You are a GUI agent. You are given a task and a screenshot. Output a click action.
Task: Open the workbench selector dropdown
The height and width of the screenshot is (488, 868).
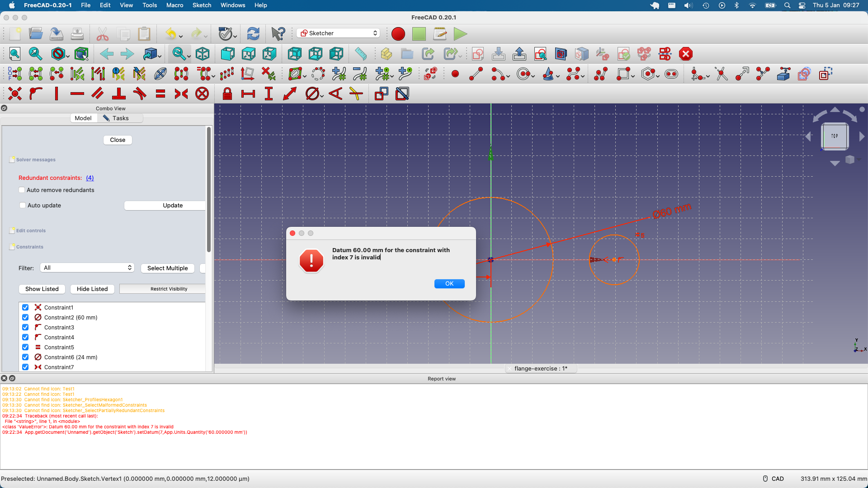[338, 33]
